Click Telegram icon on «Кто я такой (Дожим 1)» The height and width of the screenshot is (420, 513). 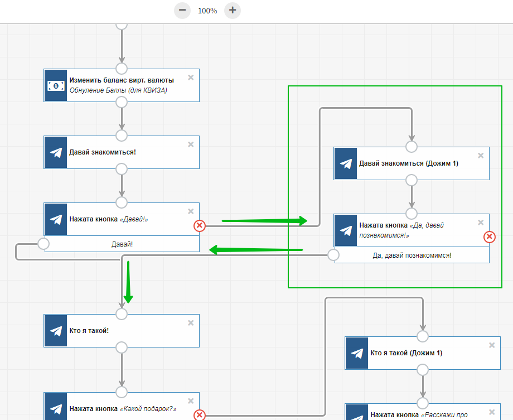[x=357, y=353]
